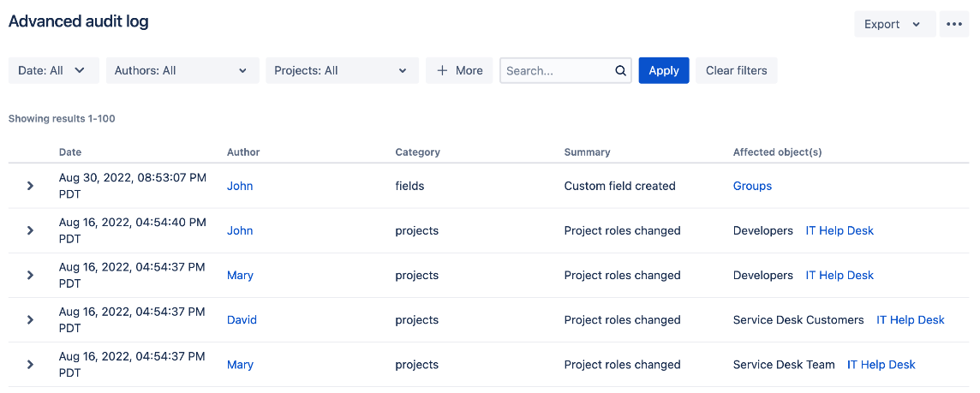The width and height of the screenshot is (980, 393).
Task: Open the Date: All filter dropdown
Action: (x=54, y=70)
